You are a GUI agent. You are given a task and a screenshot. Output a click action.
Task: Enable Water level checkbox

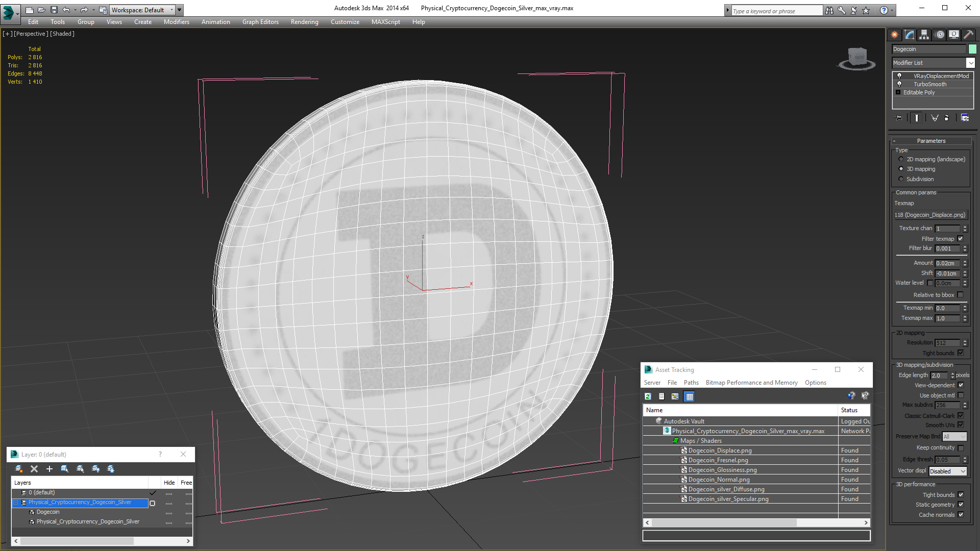[930, 283]
